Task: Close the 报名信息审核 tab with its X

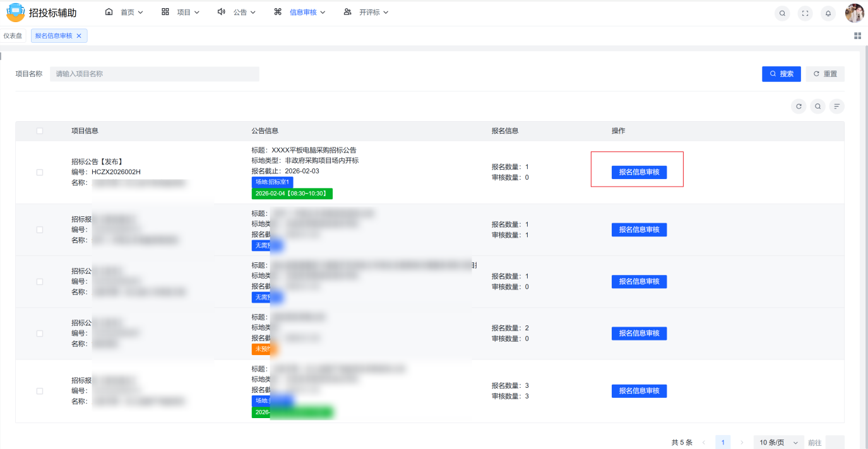Action: pyautogui.click(x=79, y=36)
